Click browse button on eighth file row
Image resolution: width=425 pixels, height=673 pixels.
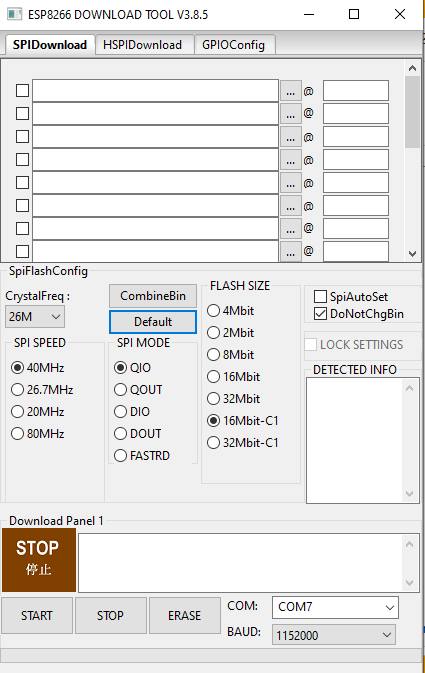coord(291,252)
